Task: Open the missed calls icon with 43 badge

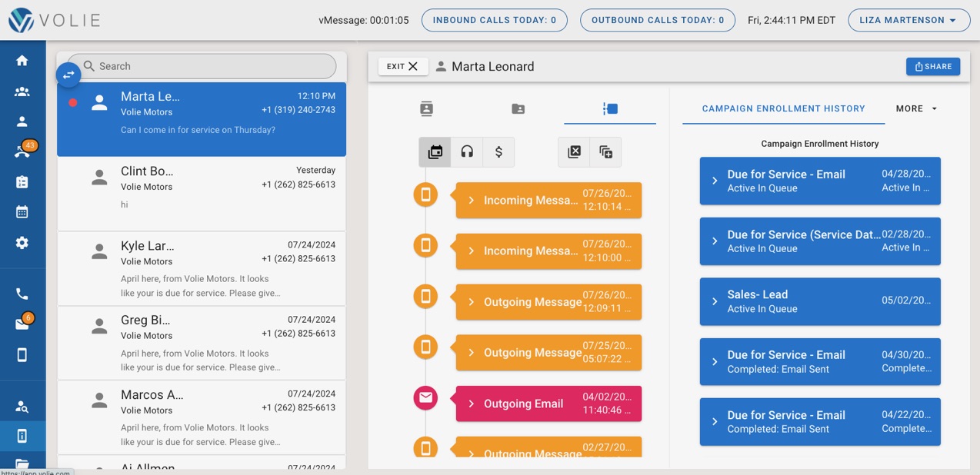Action: point(22,150)
